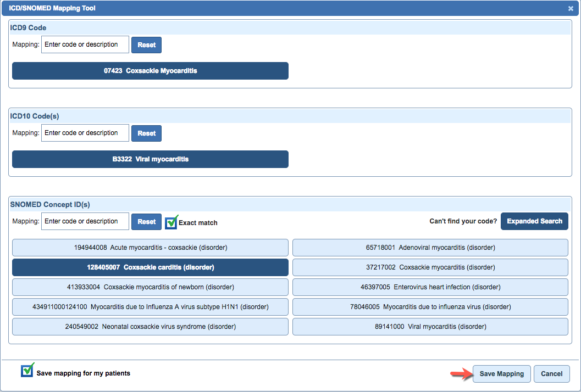The image size is (581, 392).
Task: Select the B3322 Viral myocarditis code
Action: pyautogui.click(x=150, y=159)
